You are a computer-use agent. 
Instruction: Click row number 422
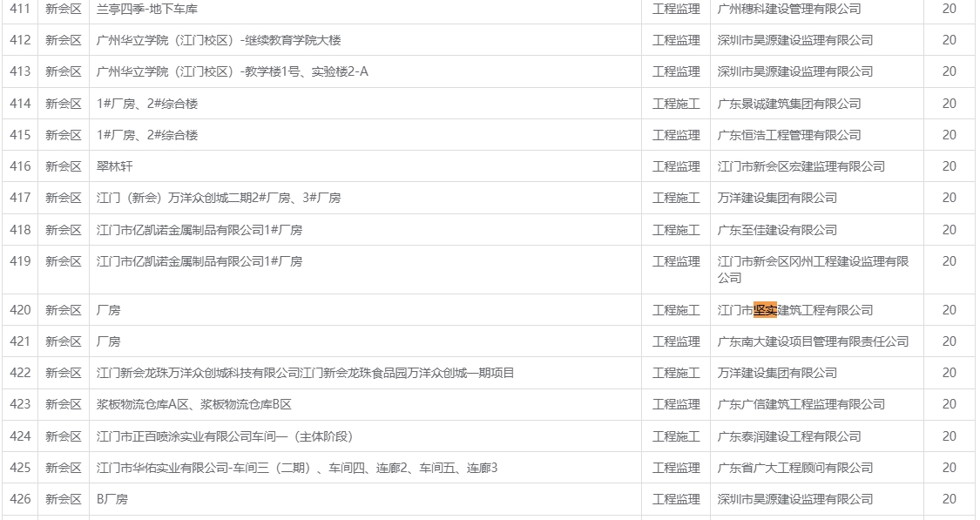click(20, 373)
